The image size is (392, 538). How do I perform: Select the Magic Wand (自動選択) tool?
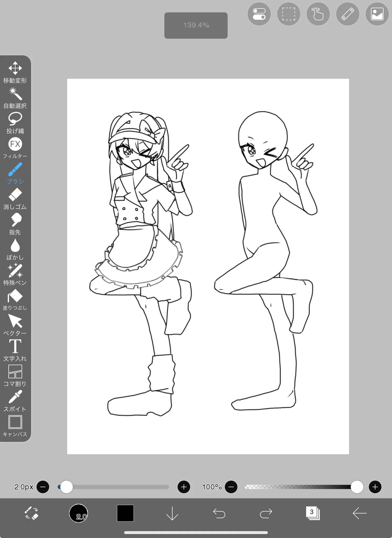tap(15, 98)
